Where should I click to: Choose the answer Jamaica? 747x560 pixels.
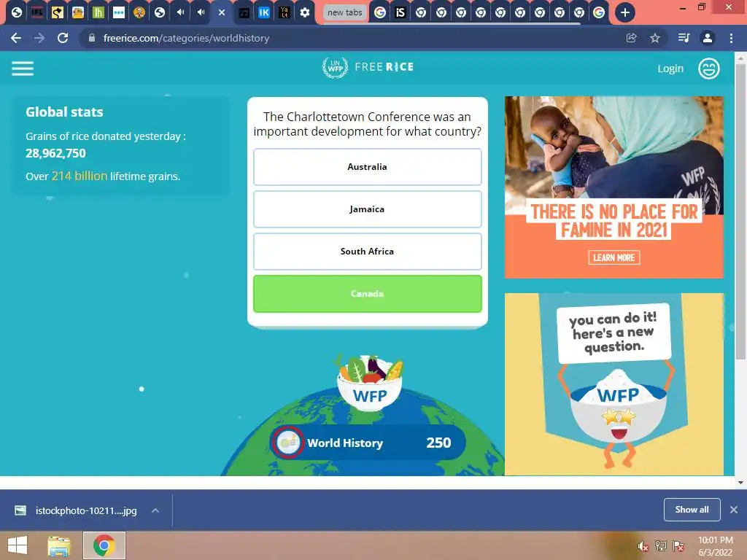tap(368, 209)
